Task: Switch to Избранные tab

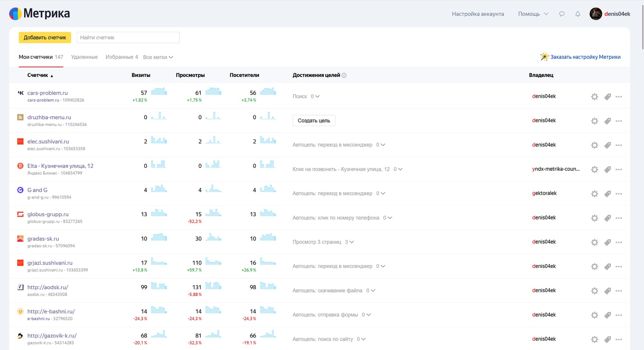Action: [122, 57]
